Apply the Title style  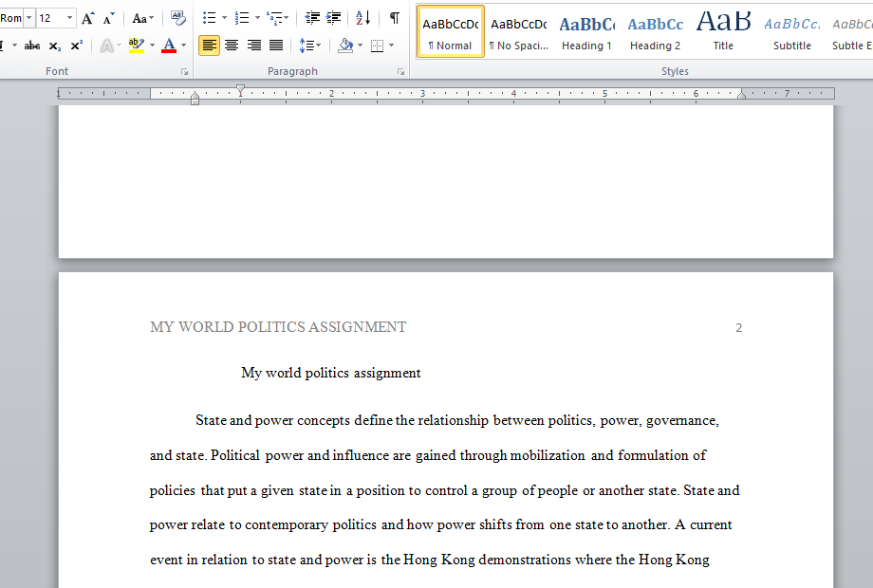(723, 31)
